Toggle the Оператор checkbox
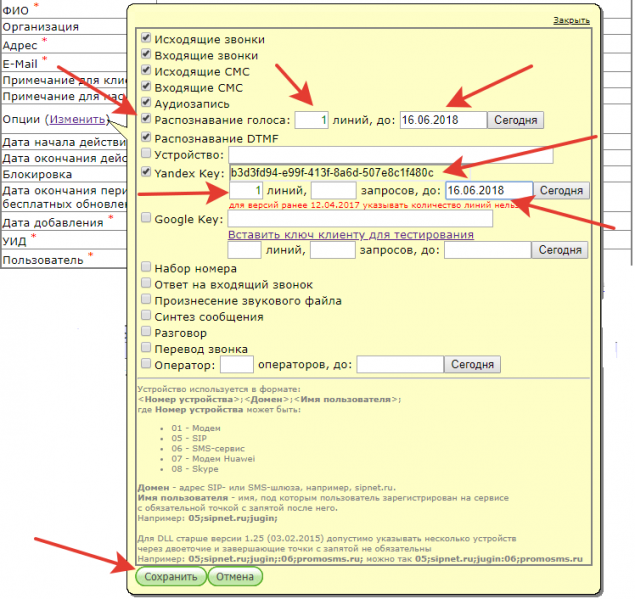The height and width of the screenshot is (599, 635). coord(146,364)
